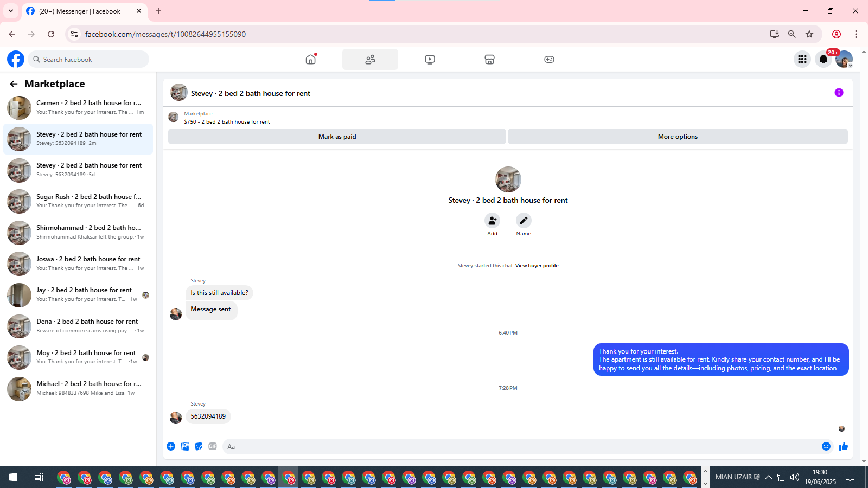Image resolution: width=868 pixels, height=488 pixels.
Task: Open the taskbar clock and calendar
Action: pyautogui.click(x=820, y=477)
